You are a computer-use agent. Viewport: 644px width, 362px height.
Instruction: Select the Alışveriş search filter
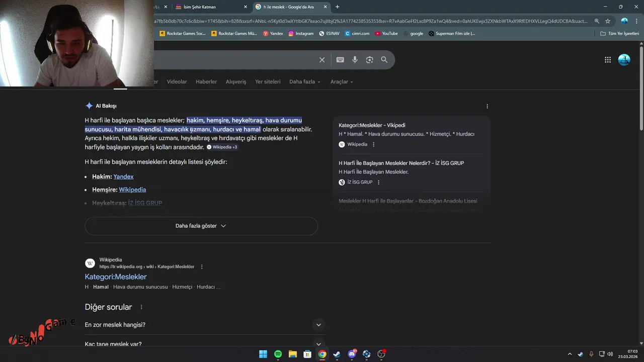click(236, 81)
